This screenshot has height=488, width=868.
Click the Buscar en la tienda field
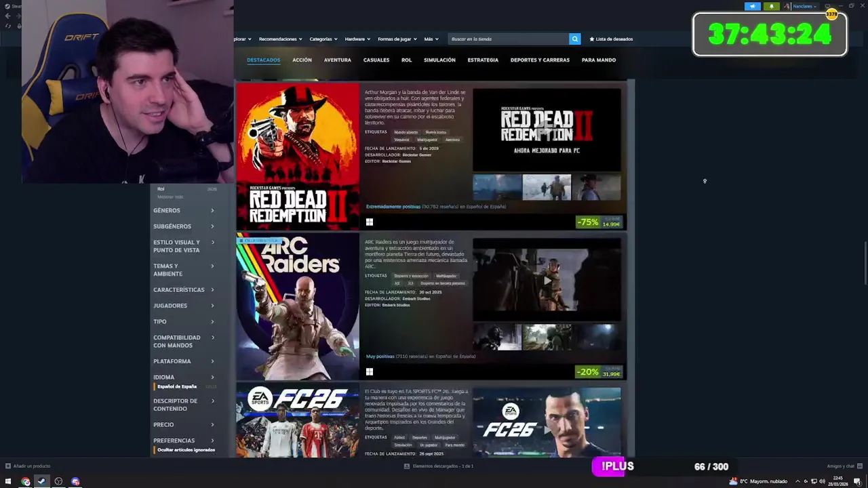(x=509, y=39)
